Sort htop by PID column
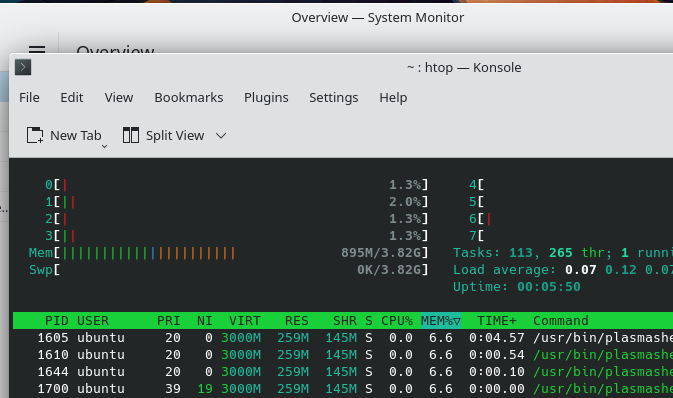The width and height of the screenshot is (673, 398). click(57, 321)
